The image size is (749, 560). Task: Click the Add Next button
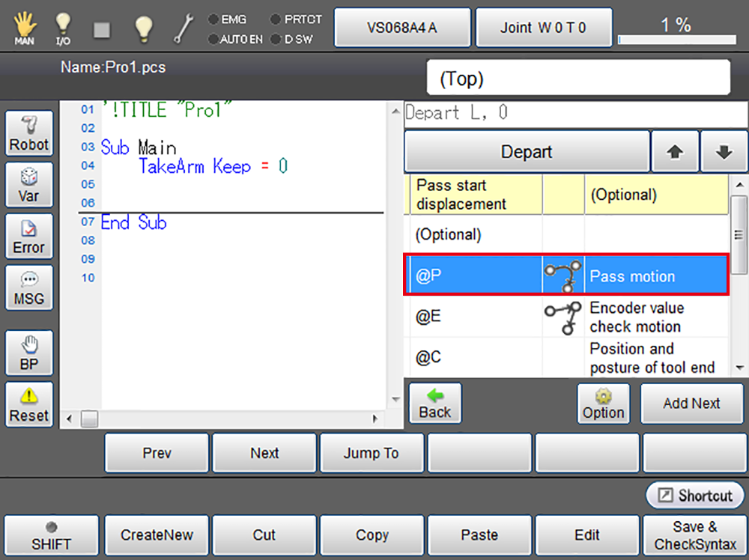click(x=691, y=404)
